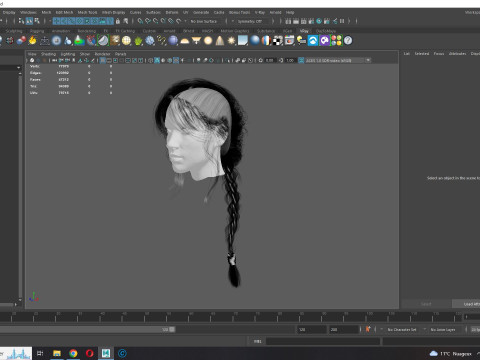Toggle first highlighted selection mask icon
Image resolution: width=480 pixels, height=360 pixels.
click(56, 21)
